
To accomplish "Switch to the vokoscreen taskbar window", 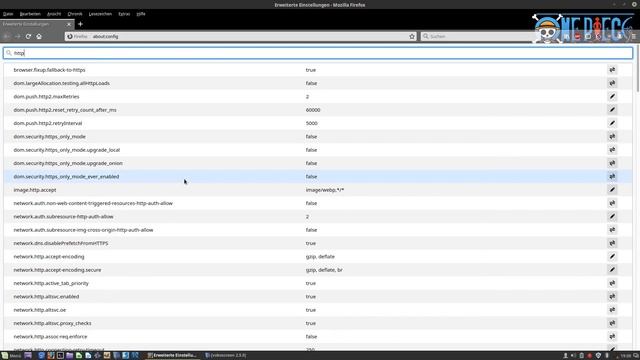I will (225, 356).
